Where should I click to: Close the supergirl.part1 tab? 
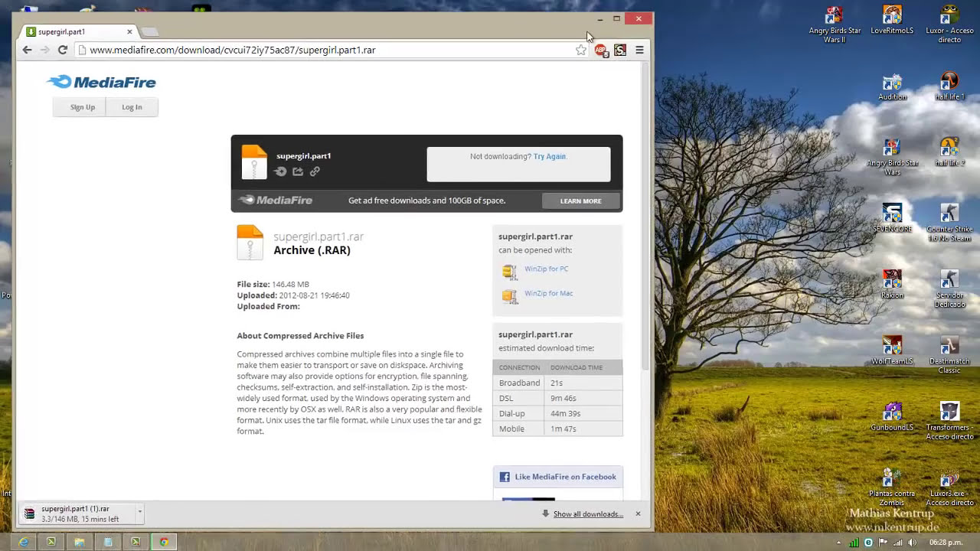click(129, 31)
